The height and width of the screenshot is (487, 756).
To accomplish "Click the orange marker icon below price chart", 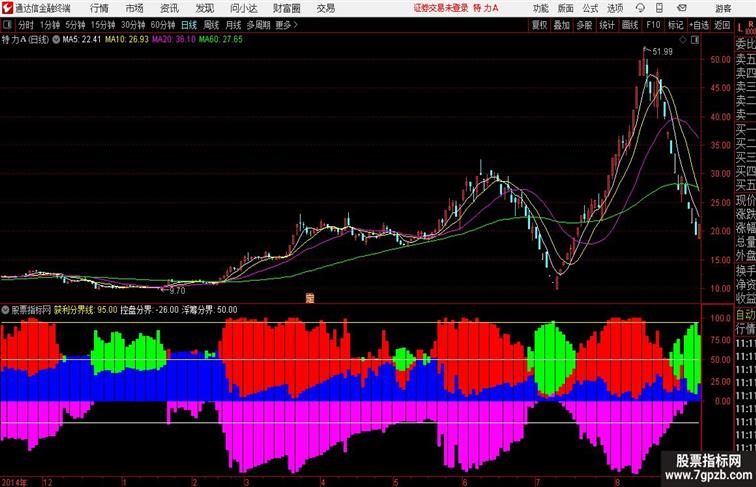I will (x=310, y=298).
